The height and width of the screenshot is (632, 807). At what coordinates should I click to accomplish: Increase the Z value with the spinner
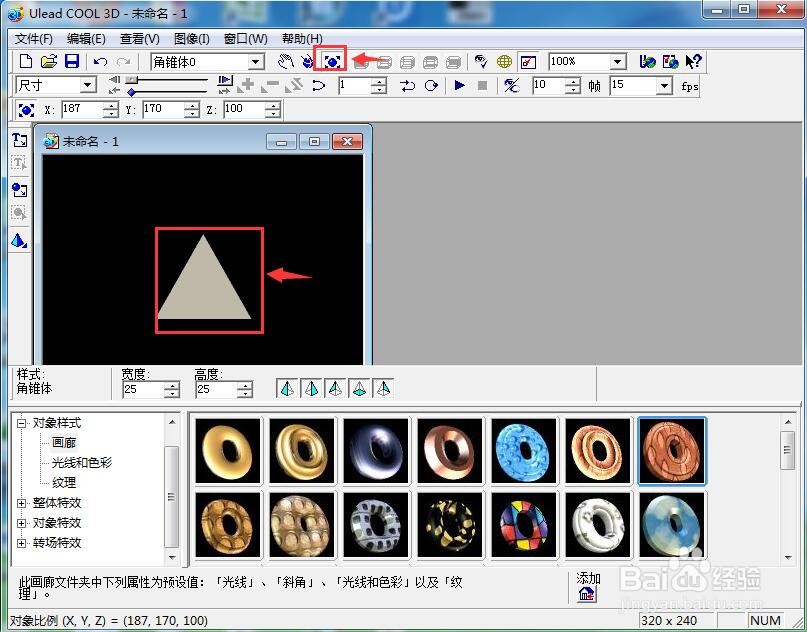(x=273, y=106)
